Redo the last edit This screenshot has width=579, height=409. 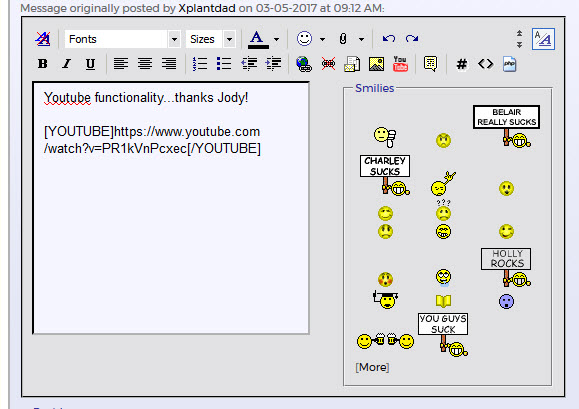point(412,39)
